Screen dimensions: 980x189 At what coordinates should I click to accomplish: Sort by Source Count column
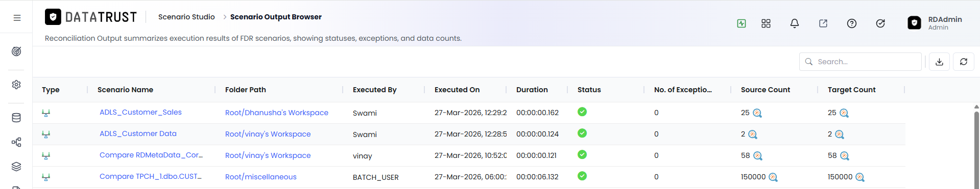[766, 90]
